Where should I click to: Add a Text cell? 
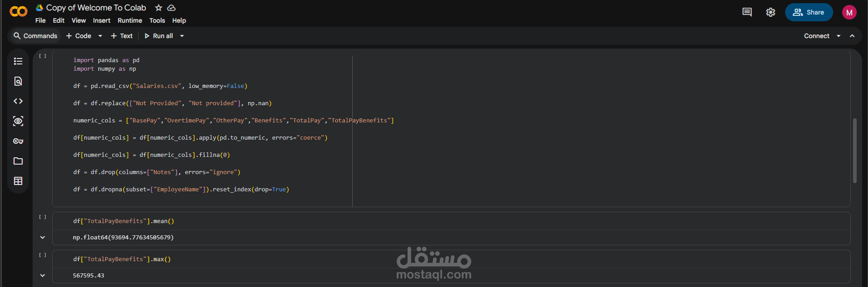(122, 36)
